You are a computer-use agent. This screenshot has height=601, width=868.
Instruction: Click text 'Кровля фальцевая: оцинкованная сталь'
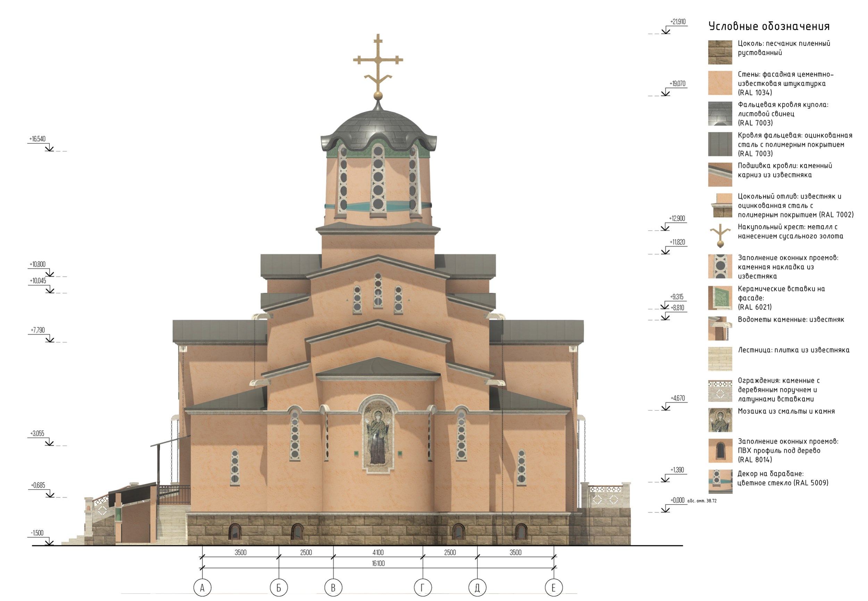point(795,140)
